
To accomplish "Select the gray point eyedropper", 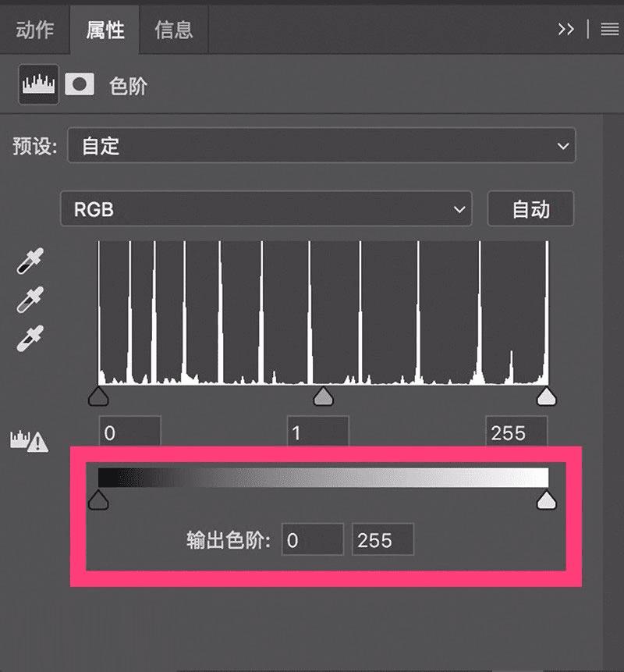I will click(30, 299).
